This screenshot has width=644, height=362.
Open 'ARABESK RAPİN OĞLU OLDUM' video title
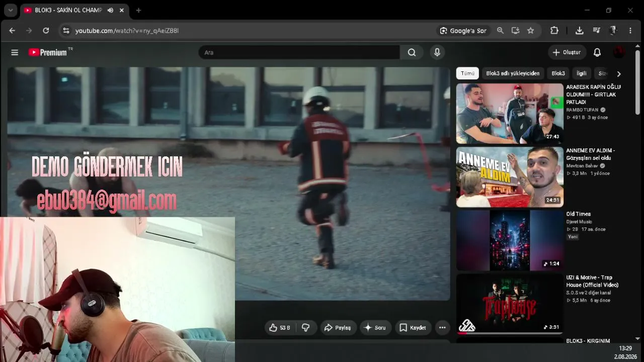(593, 95)
